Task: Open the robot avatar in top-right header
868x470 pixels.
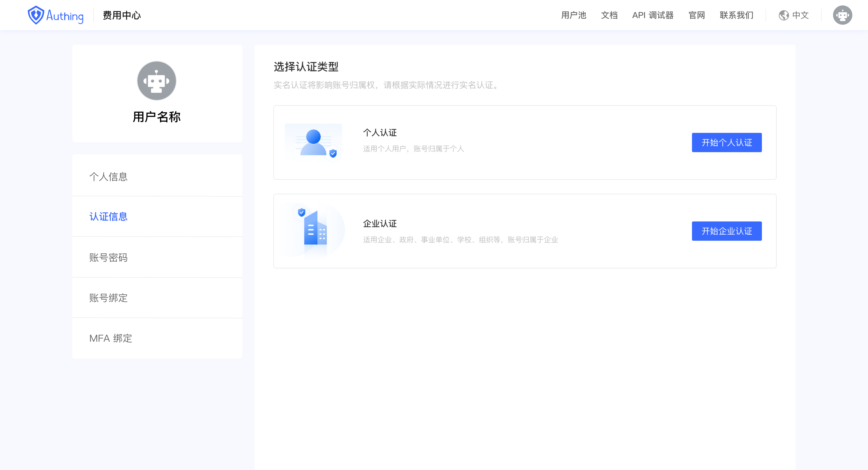Action: click(842, 15)
